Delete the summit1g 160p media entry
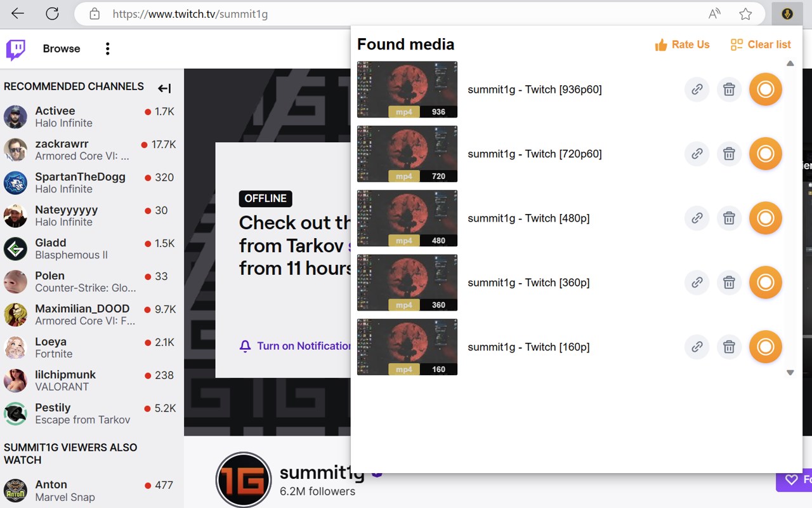 click(729, 347)
